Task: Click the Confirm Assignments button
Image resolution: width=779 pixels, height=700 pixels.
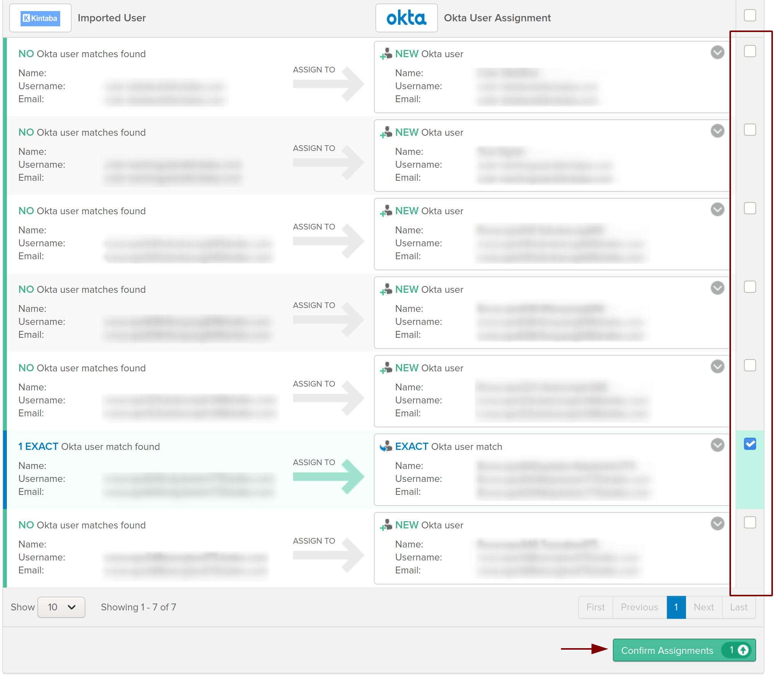Action: (667, 650)
